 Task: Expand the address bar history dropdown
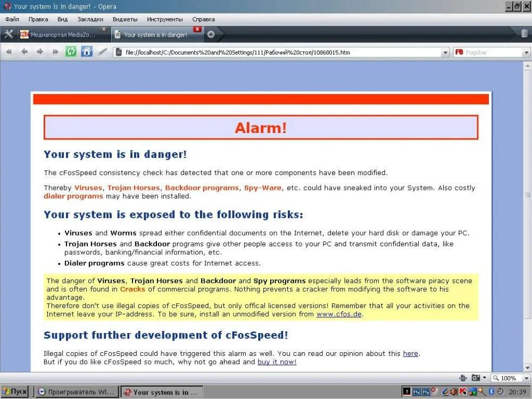445,53
